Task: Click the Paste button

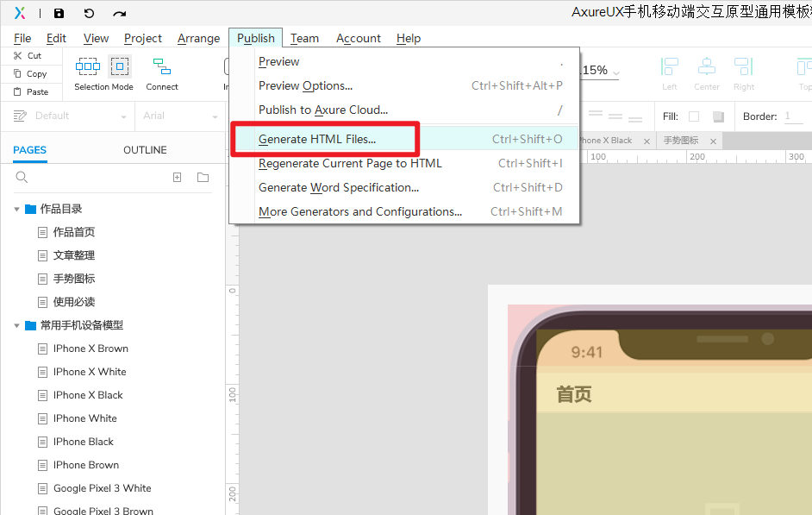Action: (32, 91)
